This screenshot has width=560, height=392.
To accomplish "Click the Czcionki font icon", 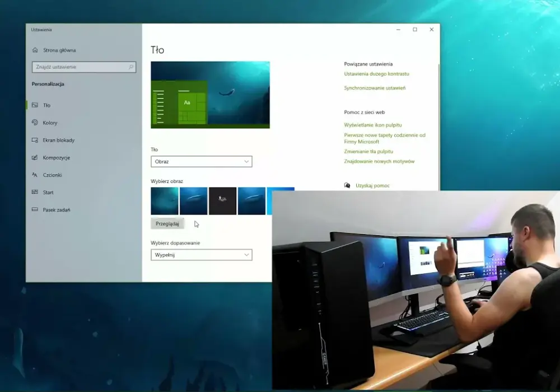I will (35, 175).
